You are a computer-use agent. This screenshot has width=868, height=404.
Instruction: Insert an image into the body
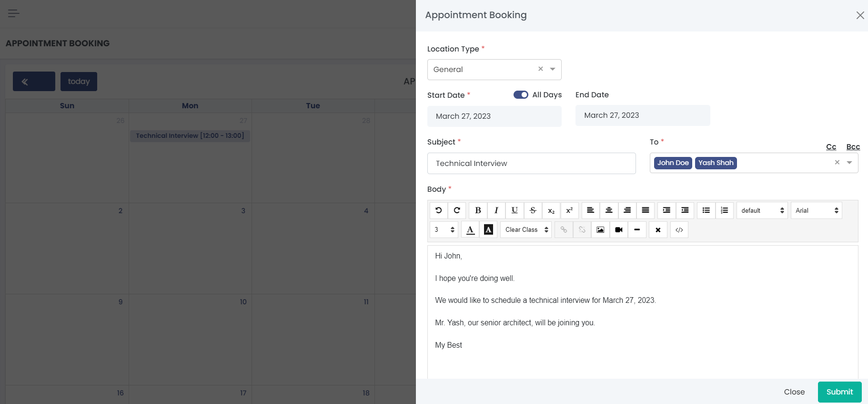(600, 230)
